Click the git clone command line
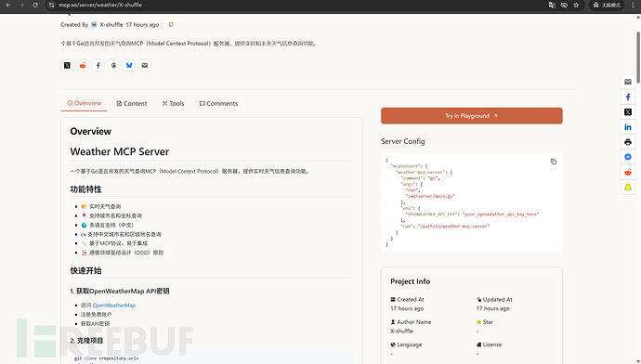This screenshot has width=641, height=364. [106, 358]
